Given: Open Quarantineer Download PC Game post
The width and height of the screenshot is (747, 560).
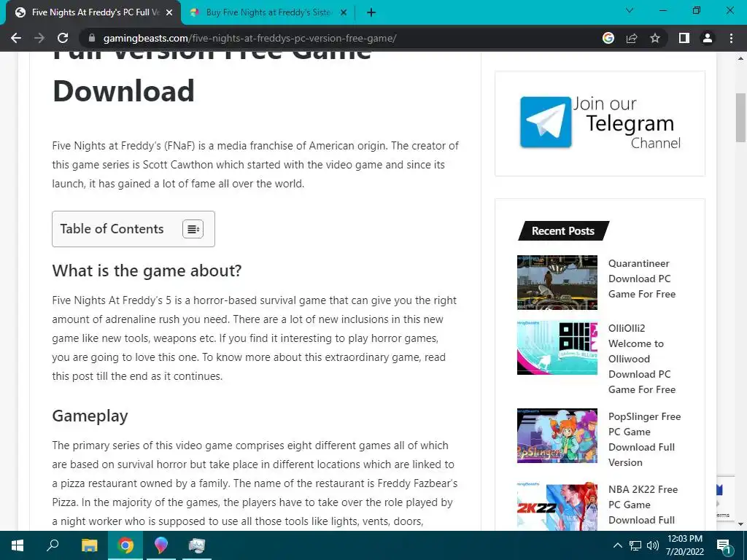Looking at the screenshot, I should point(642,279).
